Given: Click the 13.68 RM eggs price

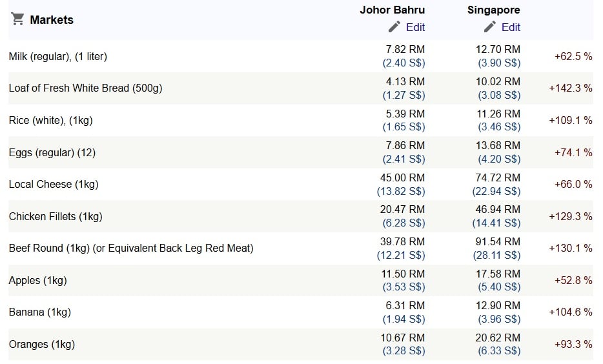Looking at the screenshot, I should click(498, 146).
